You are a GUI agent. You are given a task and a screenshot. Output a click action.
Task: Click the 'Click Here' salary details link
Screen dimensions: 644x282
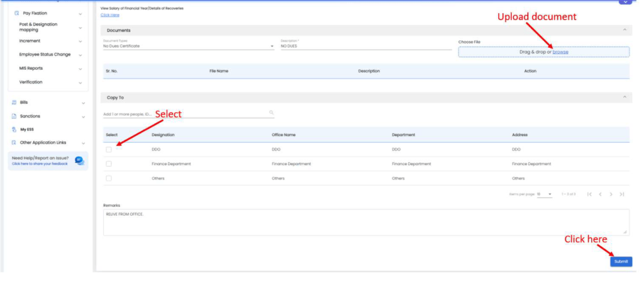(110, 15)
